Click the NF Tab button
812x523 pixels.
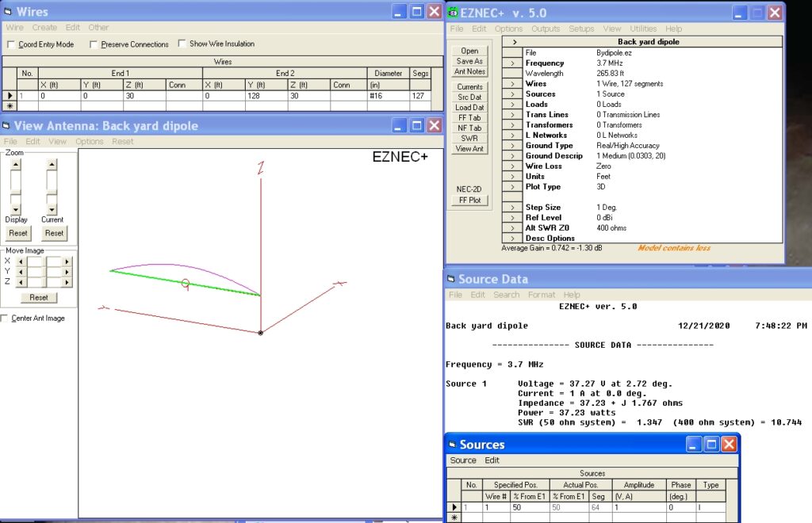point(469,128)
